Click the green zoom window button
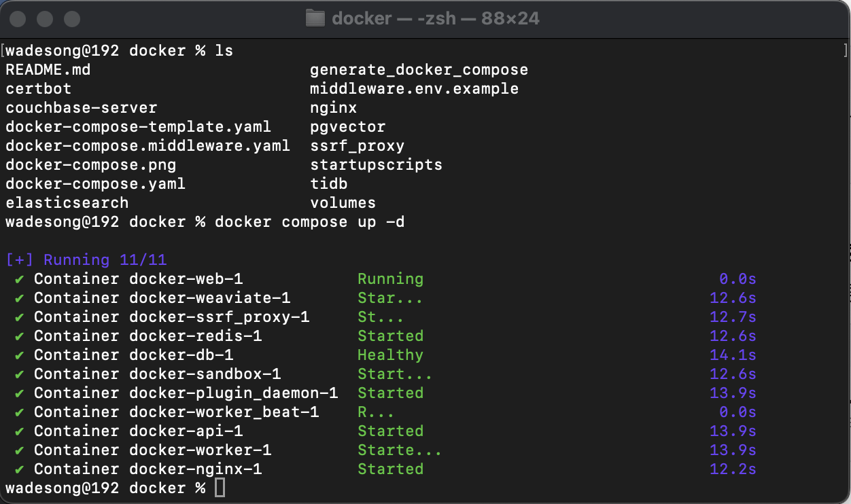The image size is (851, 504). pyautogui.click(x=72, y=18)
